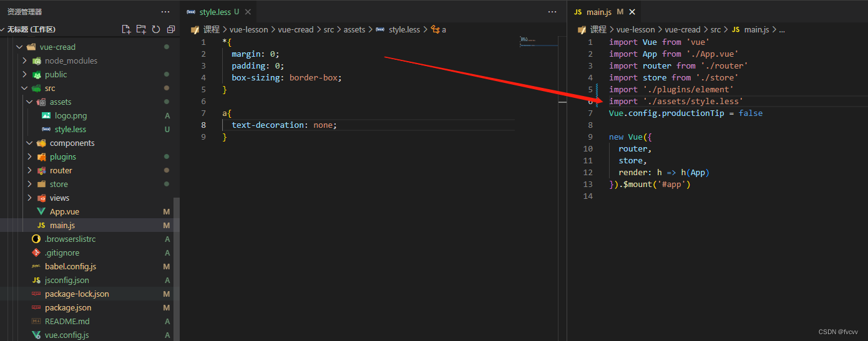Viewport: 868px width, 341px height.
Task: Expand the node_modules folder chevron
Action: point(24,60)
